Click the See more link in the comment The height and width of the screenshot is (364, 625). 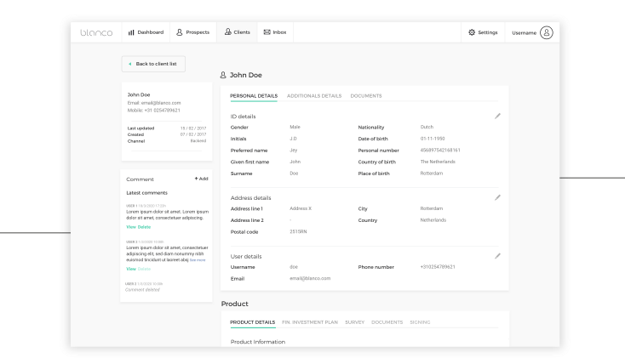point(198,260)
